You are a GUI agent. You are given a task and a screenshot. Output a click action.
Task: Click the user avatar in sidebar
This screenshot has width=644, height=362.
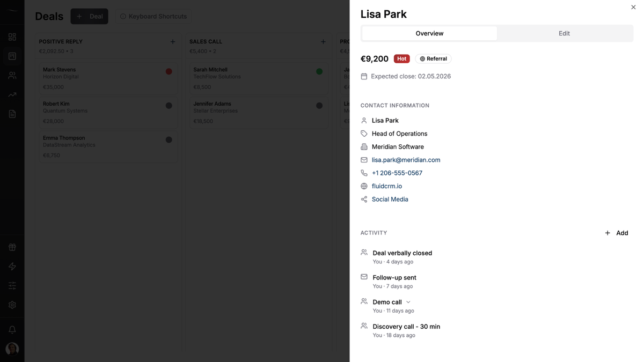point(12,349)
